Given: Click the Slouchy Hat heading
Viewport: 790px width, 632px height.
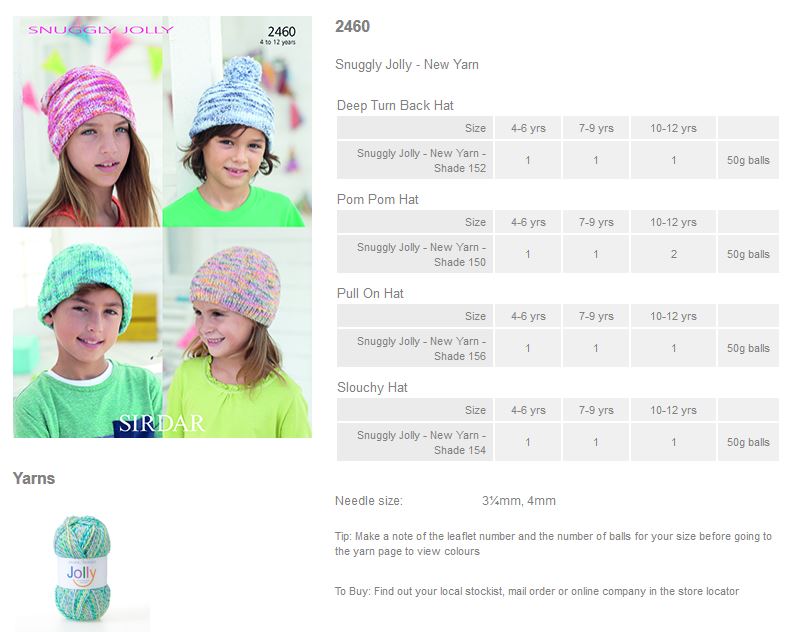Looking at the screenshot, I should coord(372,388).
